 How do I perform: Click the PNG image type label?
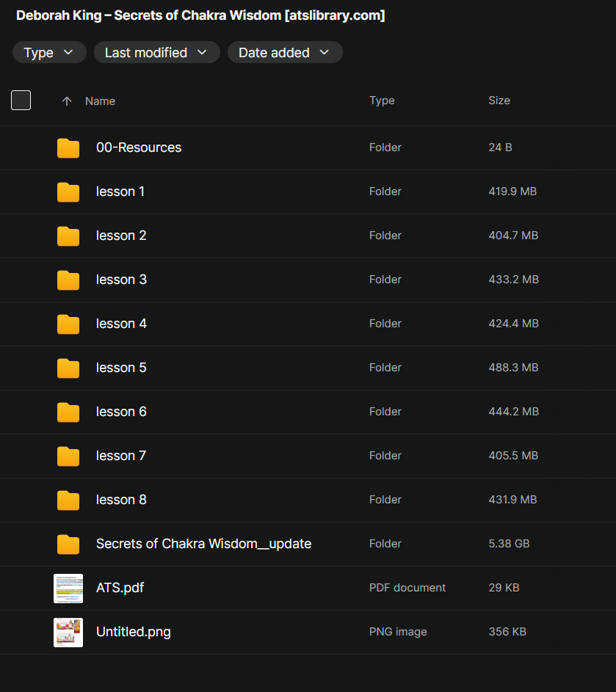coord(398,632)
